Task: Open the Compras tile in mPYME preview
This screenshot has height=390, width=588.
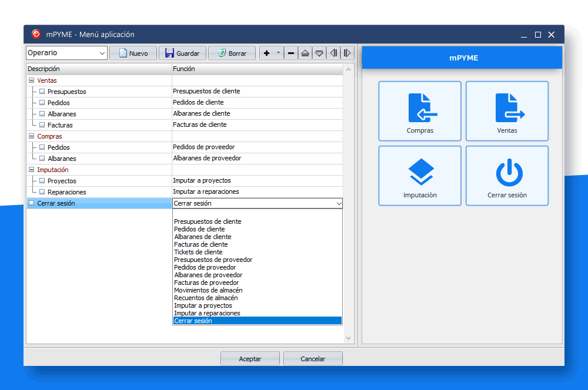Action: (420, 111)
